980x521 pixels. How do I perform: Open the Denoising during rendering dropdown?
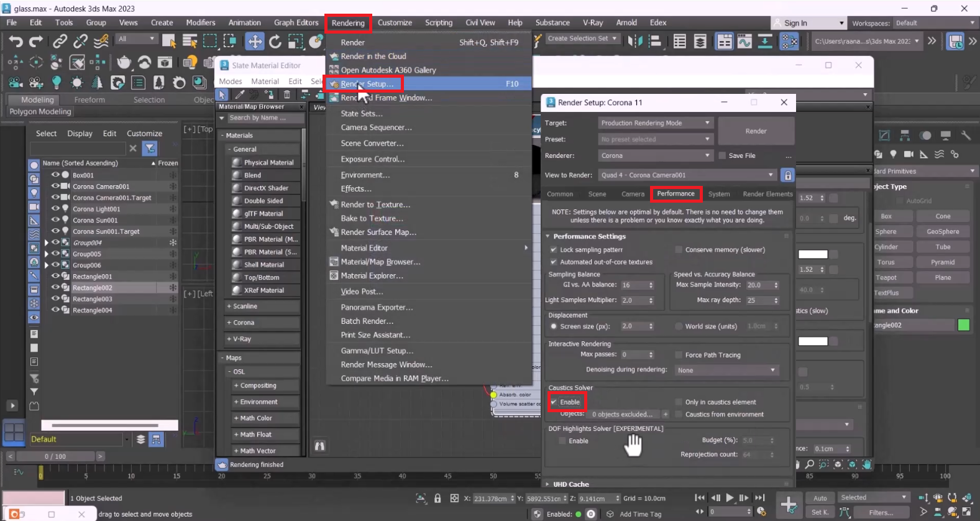coord(726,370)
